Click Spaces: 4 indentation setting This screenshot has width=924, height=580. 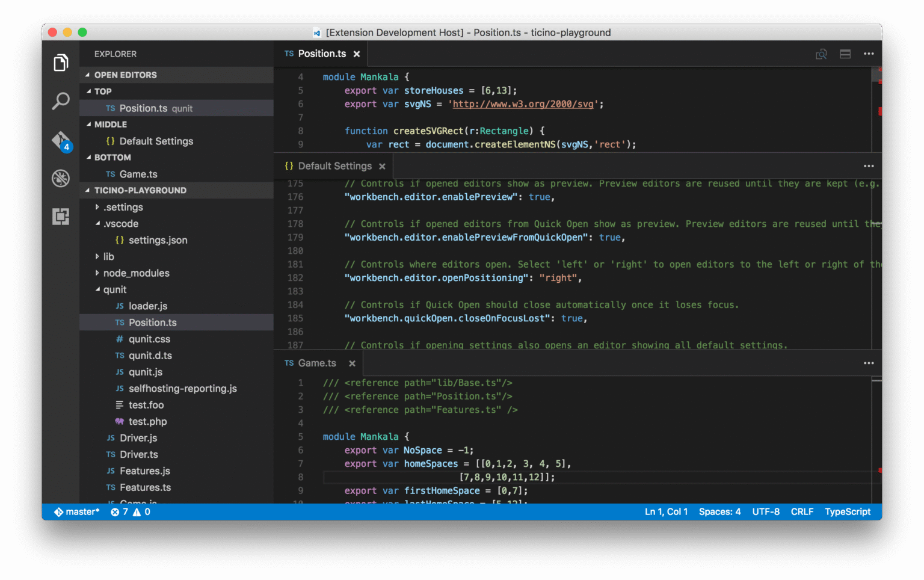[x=719, y=512]
